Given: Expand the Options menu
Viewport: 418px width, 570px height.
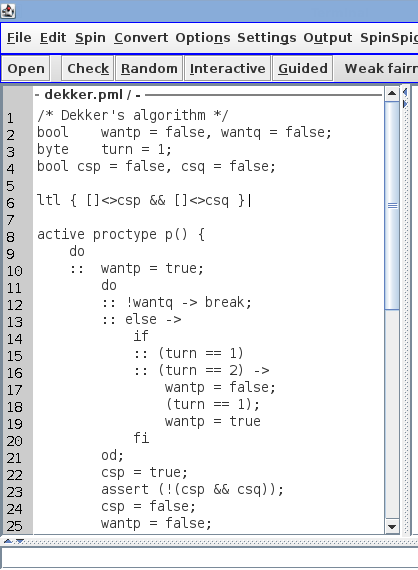Looking at the screenshot, I should click(203, 38).
